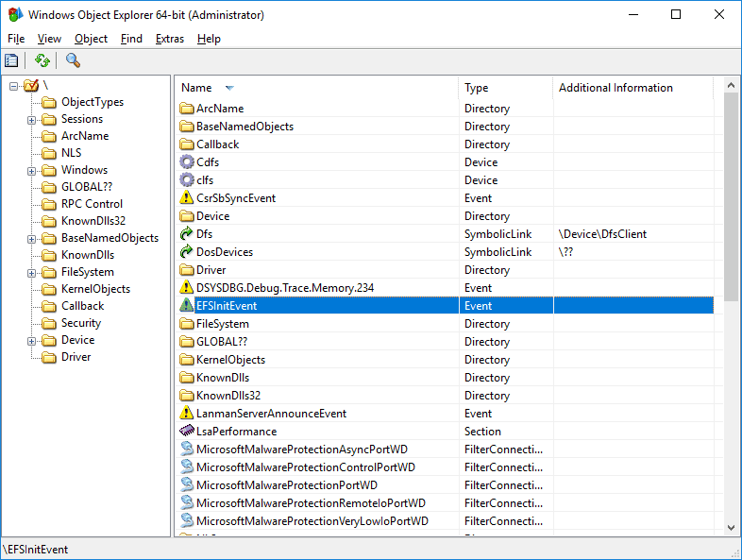Select KernelObjects in the tree
The width and height of the screenshot is (742, 560).
click(x=95, y=289)
